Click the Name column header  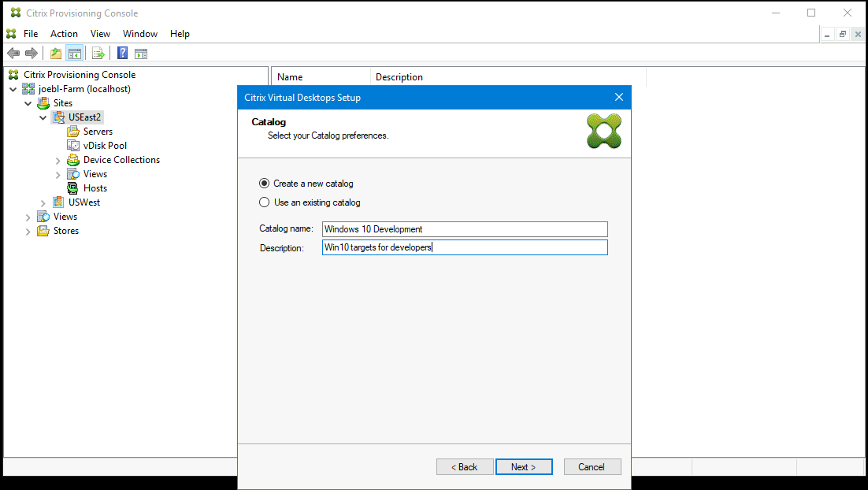point(319,76)
